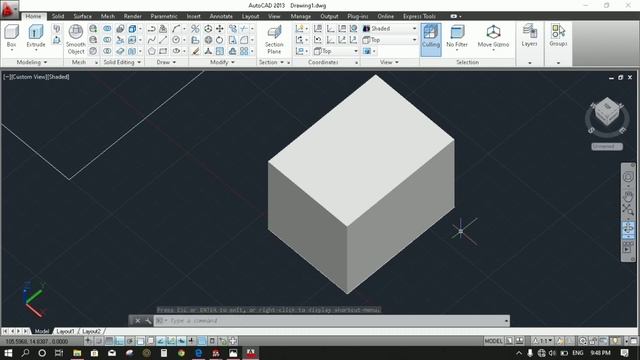Open the UCS Top dropdown in Coordinates panel
Screen dimensions: 640x360
point(336,51)
